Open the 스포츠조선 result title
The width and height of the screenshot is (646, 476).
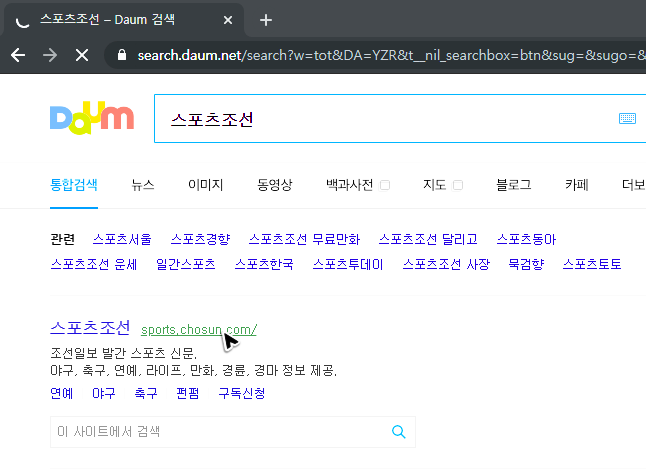90,328
